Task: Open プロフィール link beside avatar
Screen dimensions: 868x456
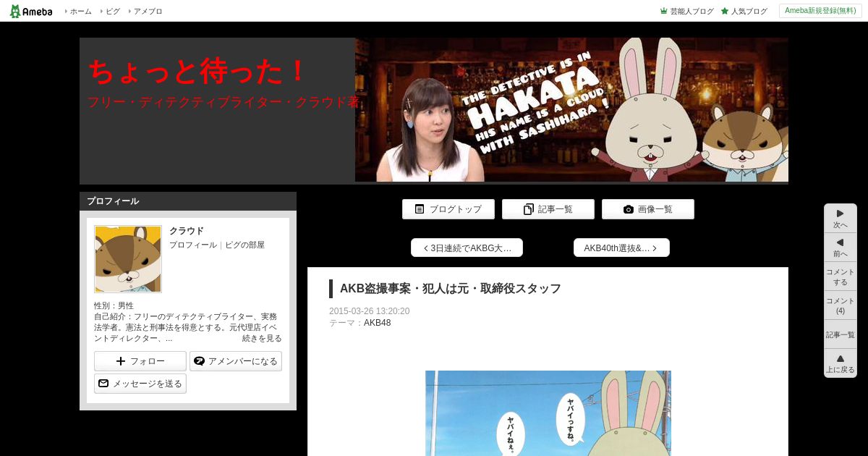Action: tap(193, 245)
